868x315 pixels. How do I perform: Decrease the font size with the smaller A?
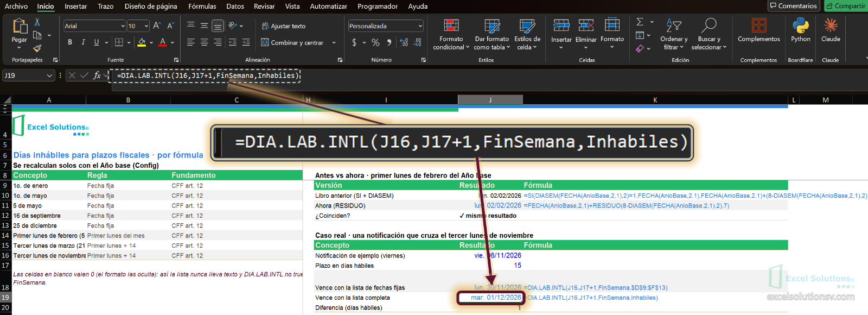click(170, 26)
